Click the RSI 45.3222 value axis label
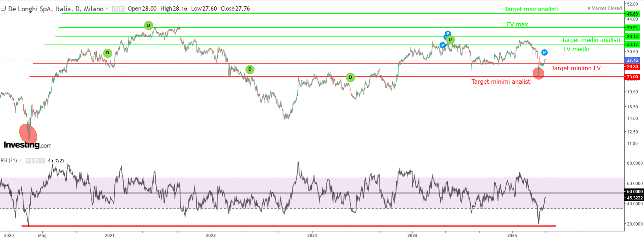 (x=634, y=198)
